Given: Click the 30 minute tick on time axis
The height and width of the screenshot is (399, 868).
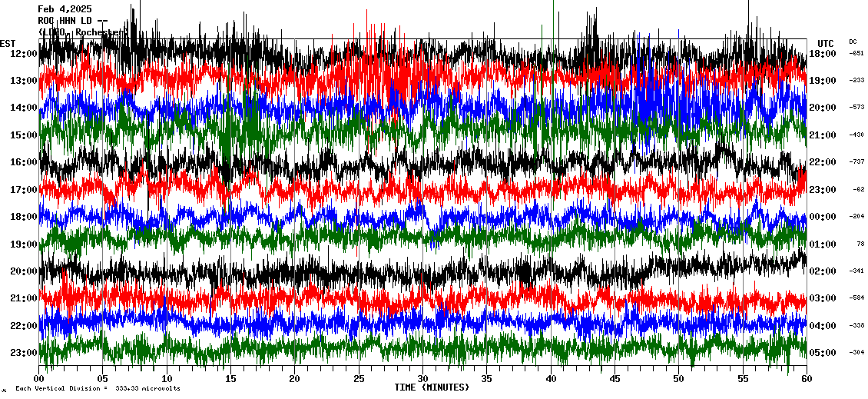Looking at the screenshot, I should 422,378.
